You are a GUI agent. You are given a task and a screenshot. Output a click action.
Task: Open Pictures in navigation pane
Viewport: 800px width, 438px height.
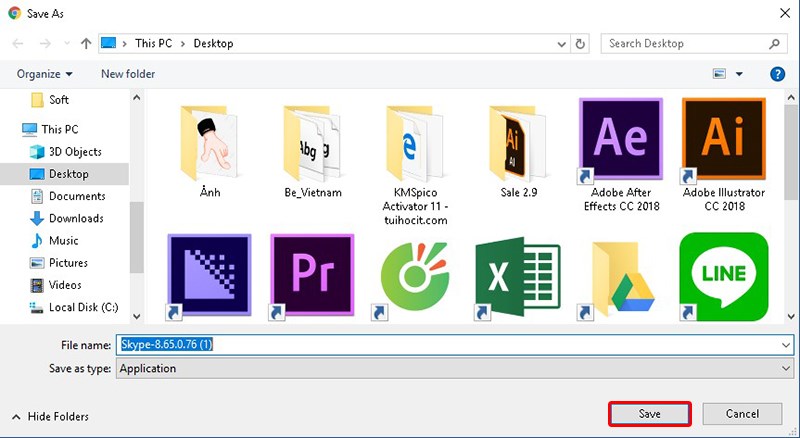[x=59, y=263]
